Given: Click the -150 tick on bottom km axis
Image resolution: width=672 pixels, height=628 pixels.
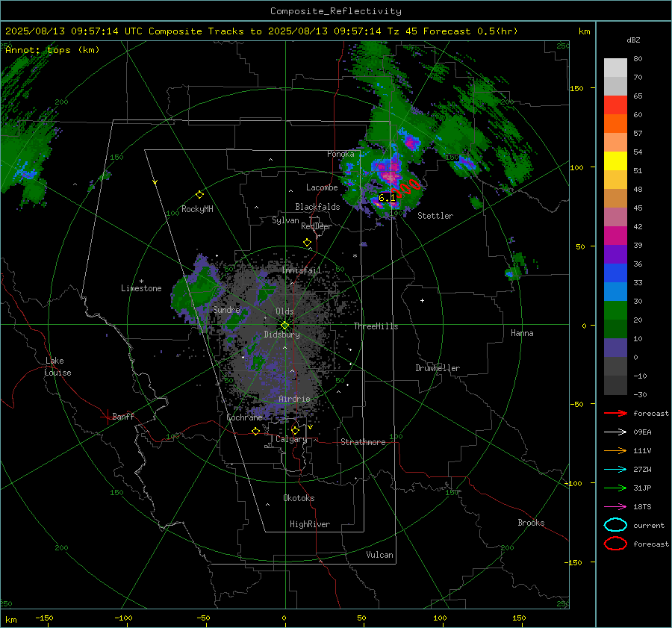Looking at the screenshot, I should (x=44, y=618).
